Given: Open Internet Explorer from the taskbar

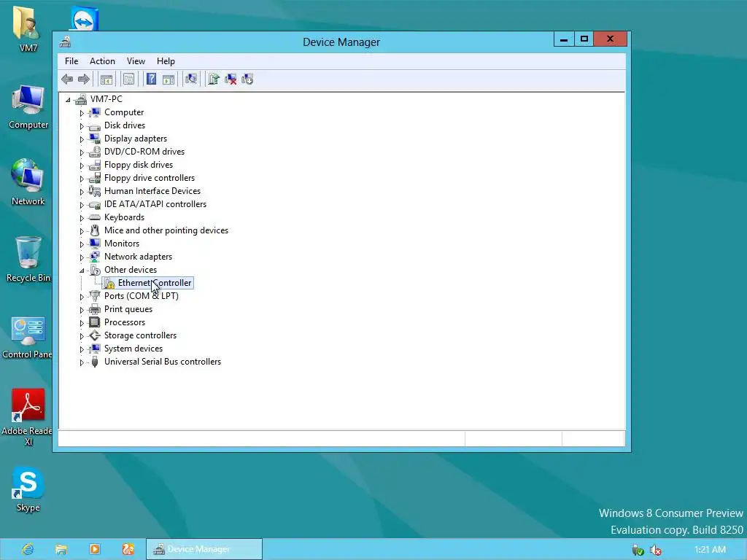Looking at the screenshot, I should point(28,550).
